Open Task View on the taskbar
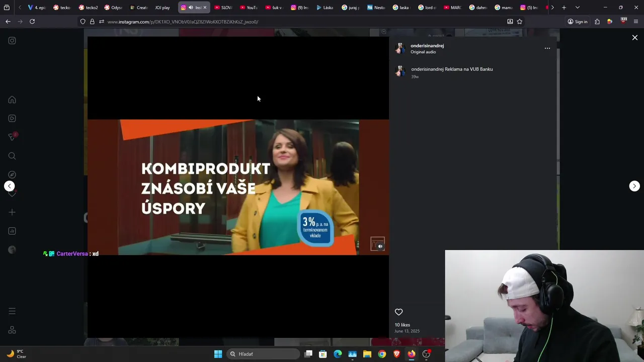The width and height of the screenshot is (644, 362). tap(308, 354)
